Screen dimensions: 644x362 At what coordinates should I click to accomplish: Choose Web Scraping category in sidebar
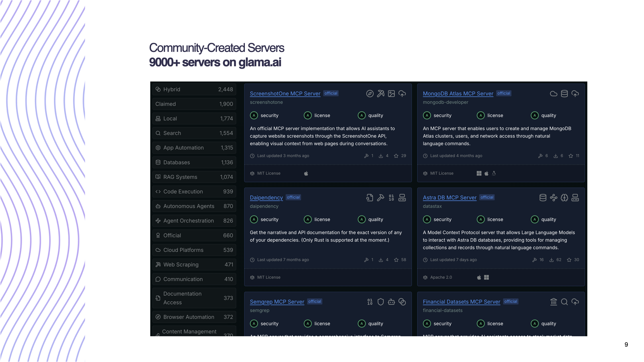[x=194, y=265]
